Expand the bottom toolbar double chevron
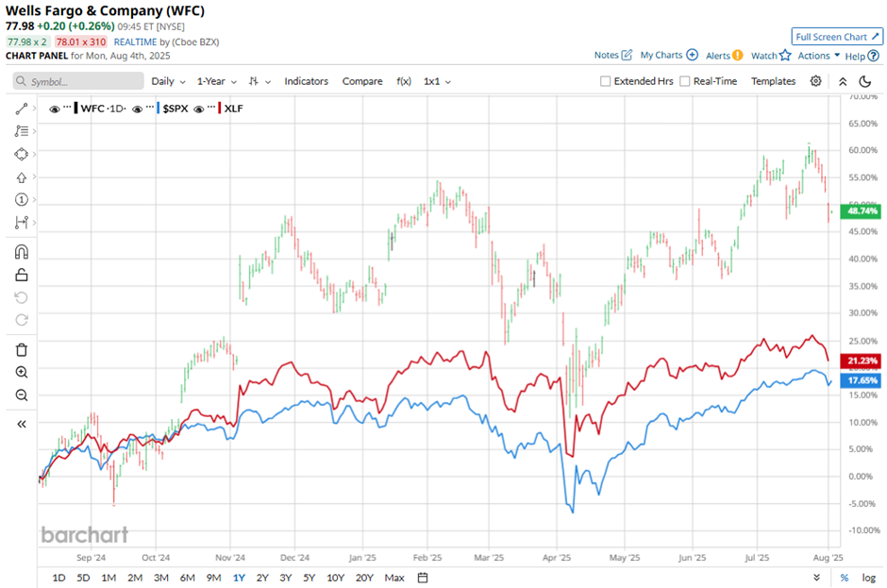 (816, 578)
